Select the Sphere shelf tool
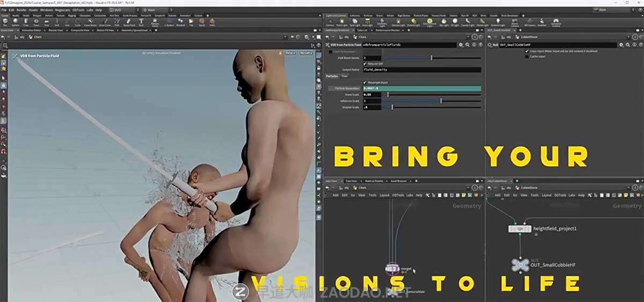 point(15,22)
